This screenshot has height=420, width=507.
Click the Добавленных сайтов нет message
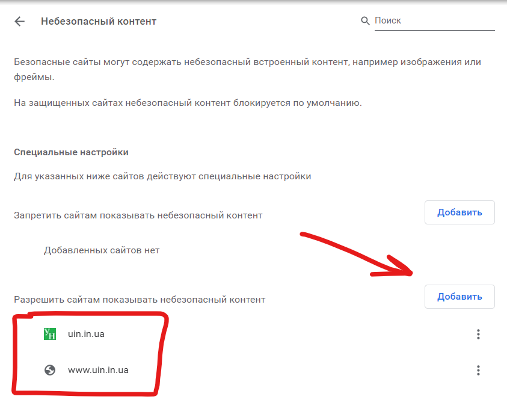point(102,250)
